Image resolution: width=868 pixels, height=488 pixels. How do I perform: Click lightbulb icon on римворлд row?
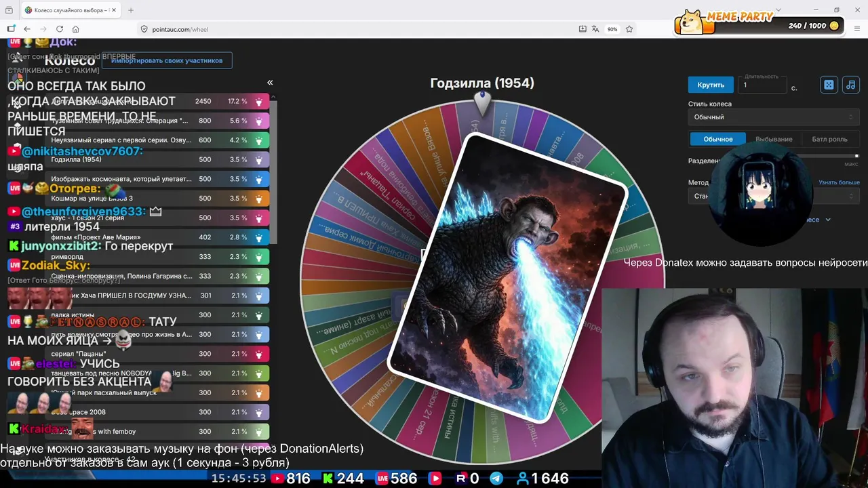pyautogui.click(x=258, y=257)
